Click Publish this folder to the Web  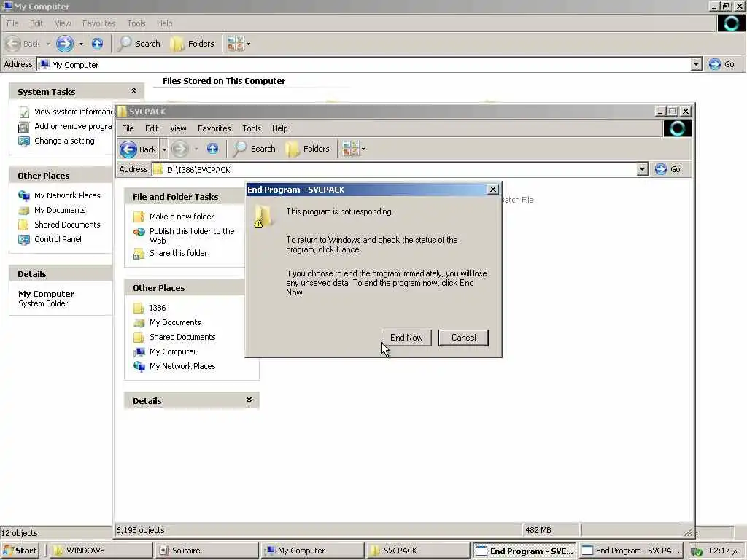pos(192,236)
